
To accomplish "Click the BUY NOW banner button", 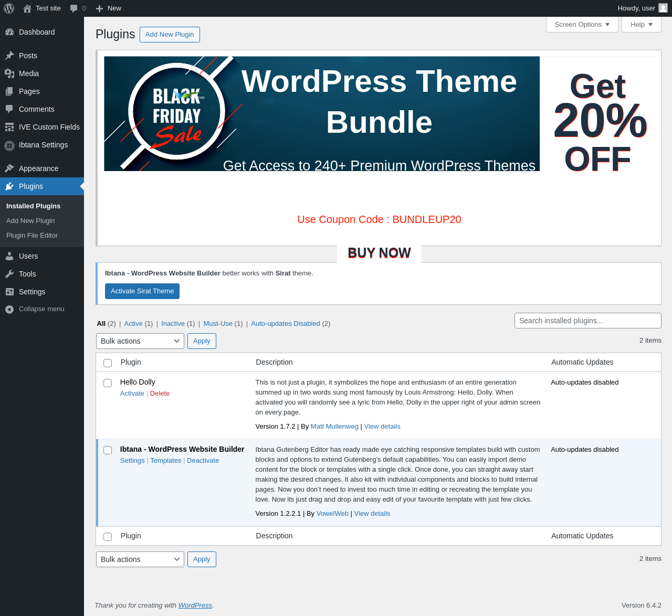I will (379, 253).
